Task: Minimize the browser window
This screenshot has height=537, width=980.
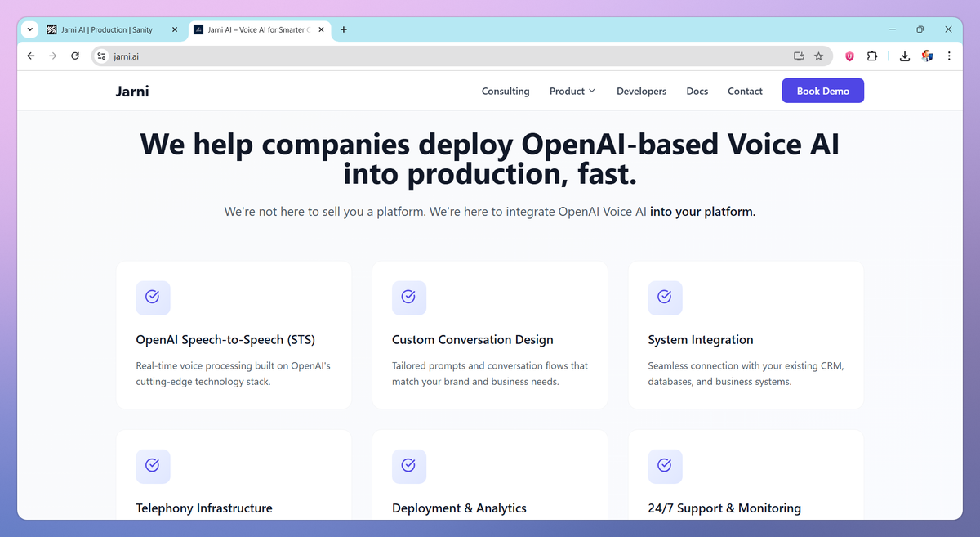Action: [891, 29]
